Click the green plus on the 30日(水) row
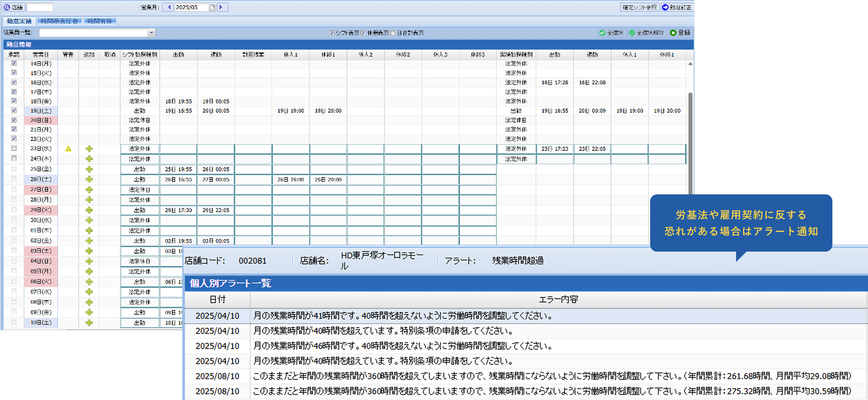Screen dimensions: 868x400 coord(89,220)
